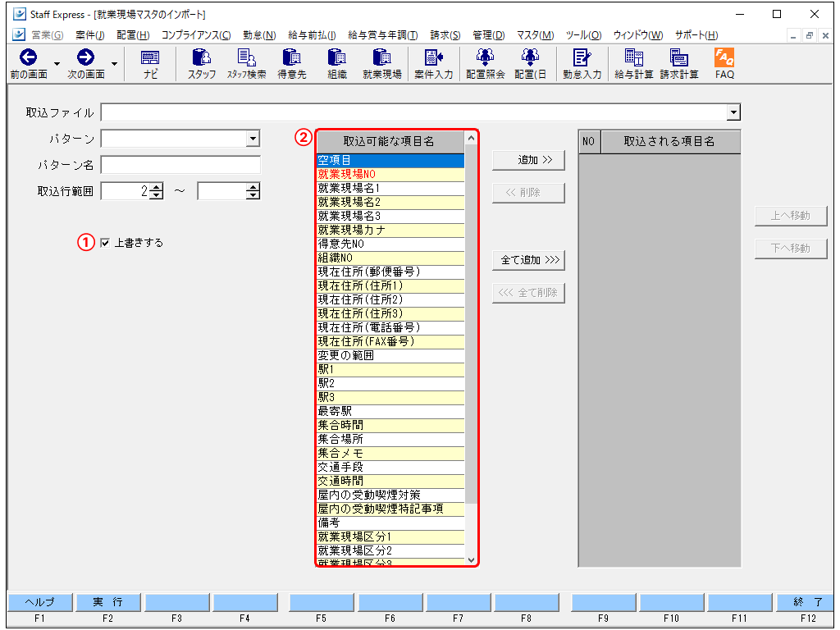Viewport: 840px width, 630px height.
Task: Decrease the 取込行範囲 start value spinner
Action: [157, 195]
